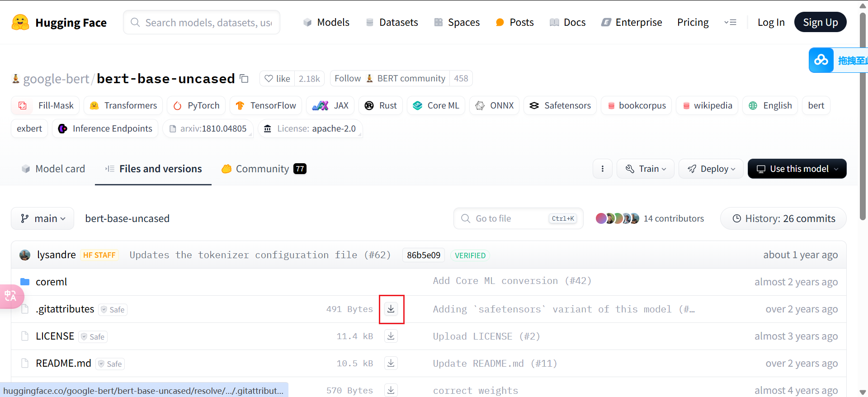Open Spaces in the top navigation
The height and width of the screenshot is (397, 868).
457,22
